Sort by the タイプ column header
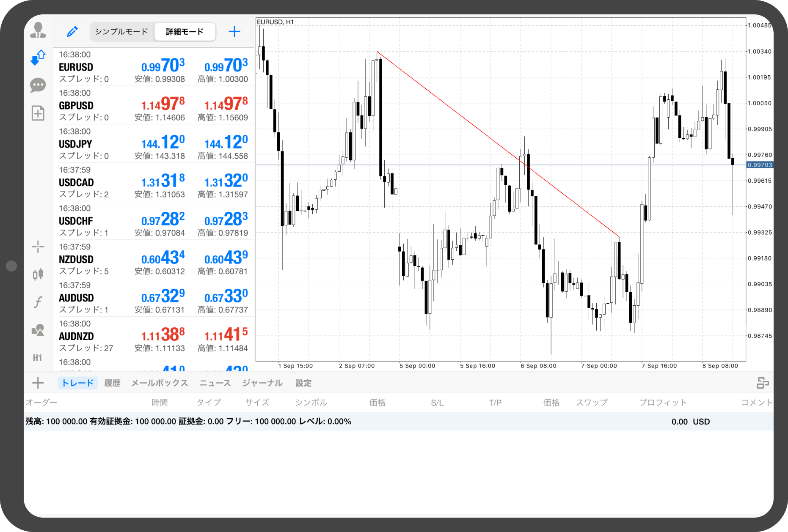Image resolution: width=788 pixels, height=532 pixels. point(209,403)
